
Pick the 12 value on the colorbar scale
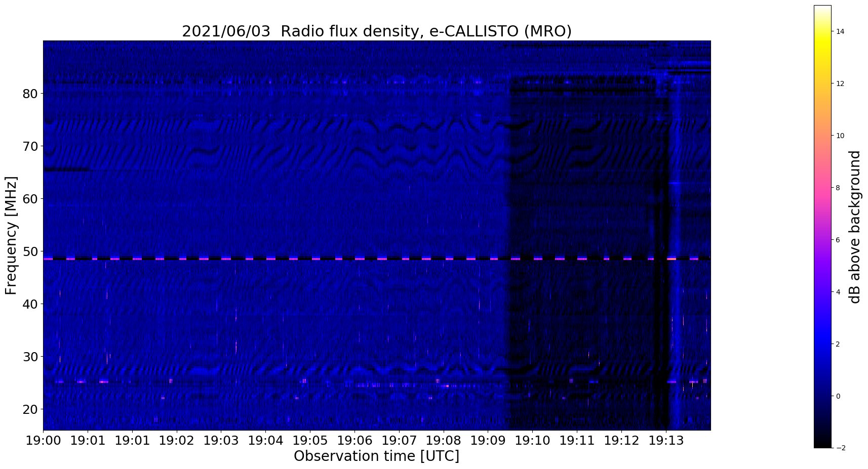click(840, 83)
